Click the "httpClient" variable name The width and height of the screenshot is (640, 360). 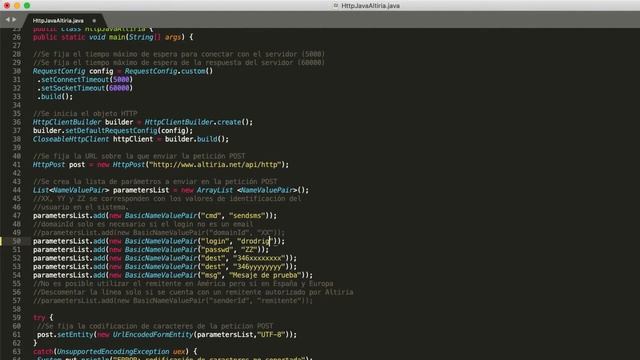pos(133,139)
